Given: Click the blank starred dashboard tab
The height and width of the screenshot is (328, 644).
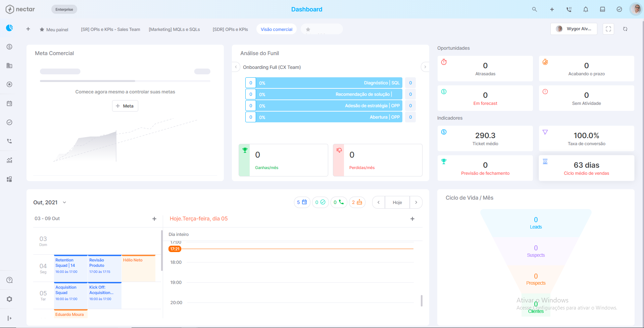Looking at the screenshot, I should [322, 29].
